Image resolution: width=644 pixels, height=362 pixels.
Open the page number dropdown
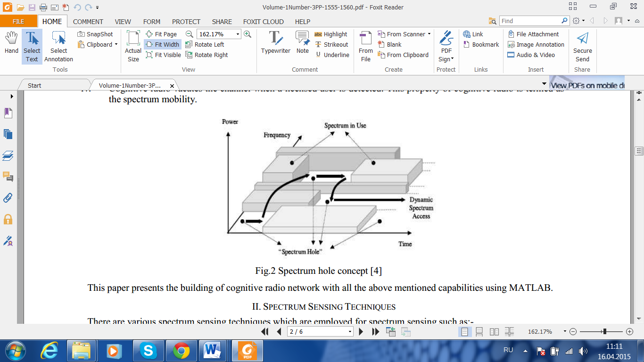[350, 332]
